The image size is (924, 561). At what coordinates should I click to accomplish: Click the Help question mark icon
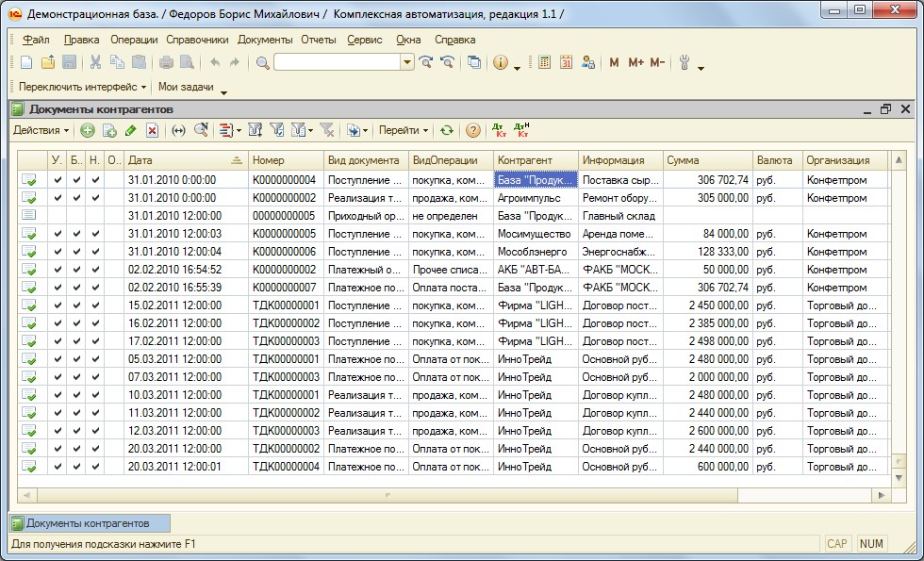[473, 130]
